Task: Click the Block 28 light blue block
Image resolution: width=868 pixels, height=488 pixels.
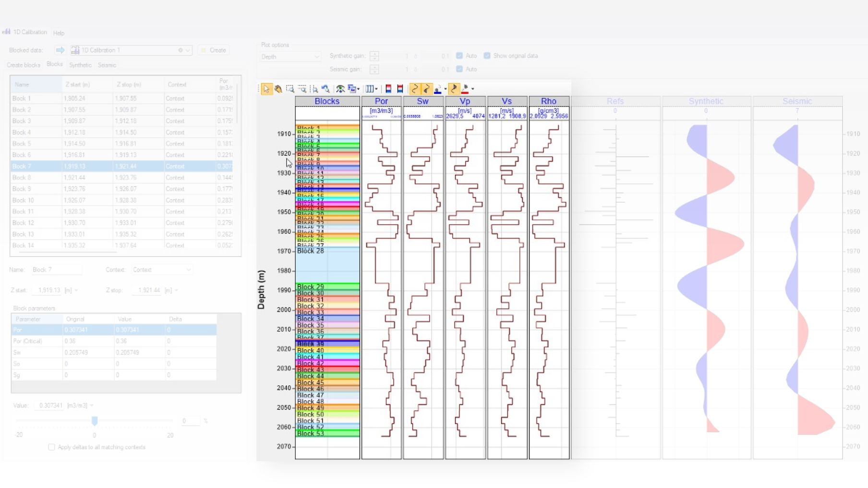Action: 327,265
